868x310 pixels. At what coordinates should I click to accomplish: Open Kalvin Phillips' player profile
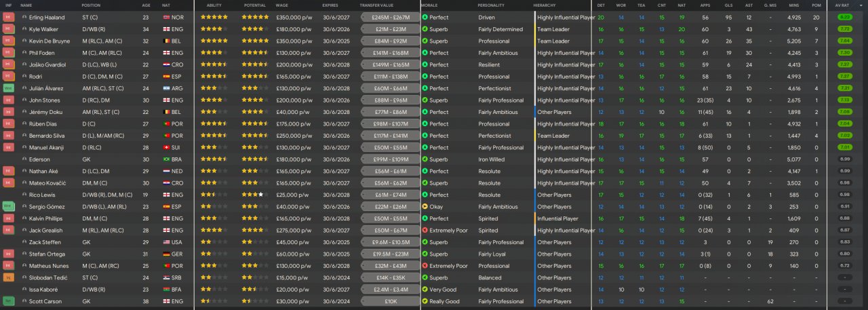click(x=46, y=218)
